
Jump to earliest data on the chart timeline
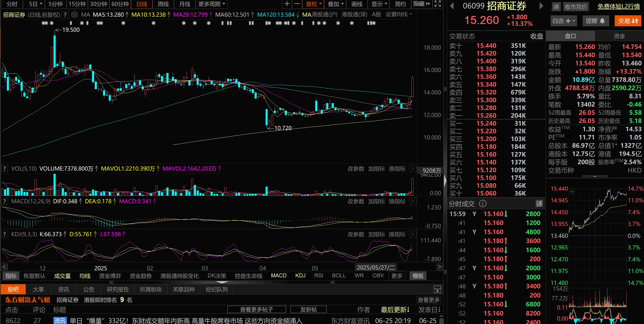[5, 267]
